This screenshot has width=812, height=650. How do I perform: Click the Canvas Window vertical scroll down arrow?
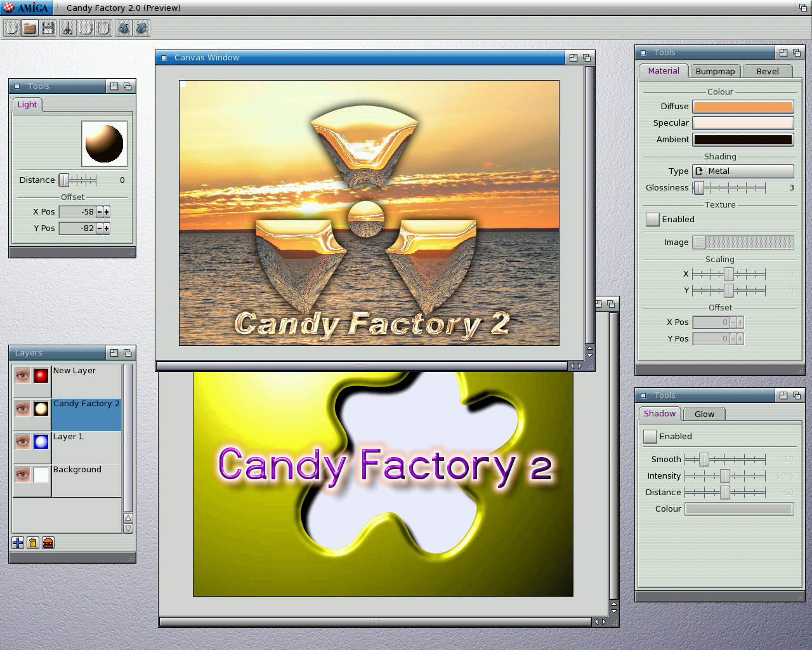coord(590,355)
